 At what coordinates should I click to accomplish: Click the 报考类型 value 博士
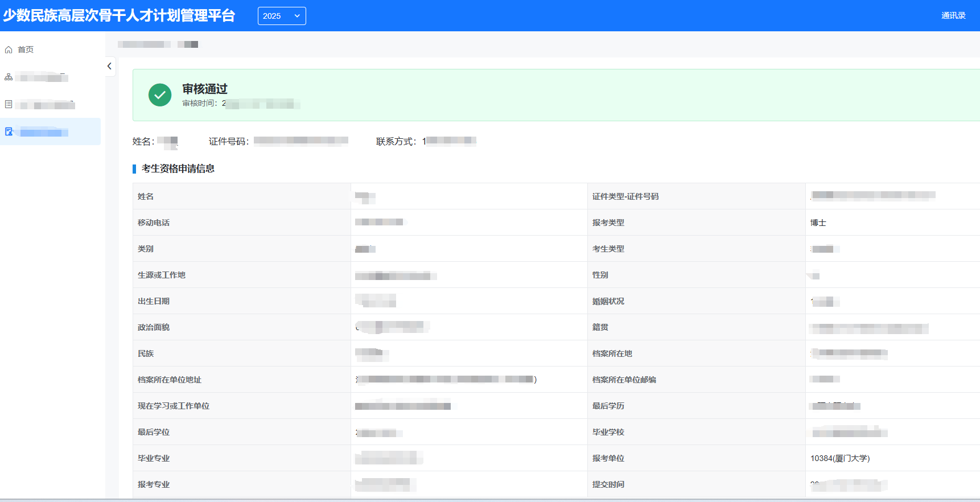(x=818, y=223)
